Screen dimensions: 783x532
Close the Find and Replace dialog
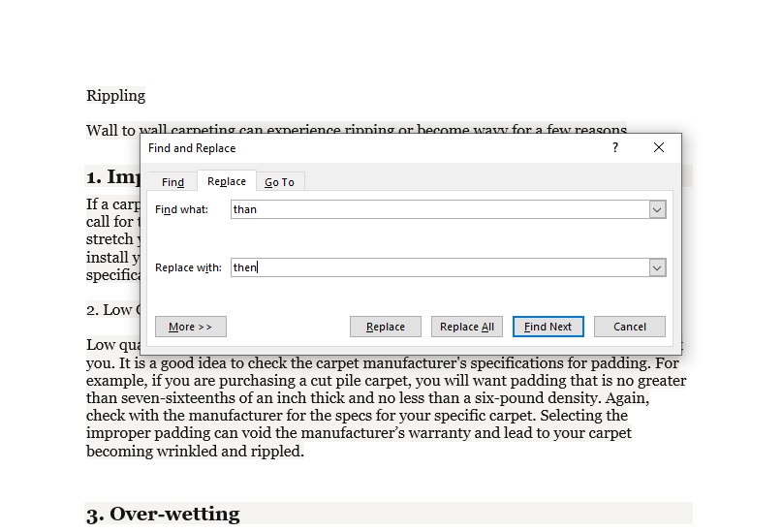pyautogui.click(x=659, y=147)
